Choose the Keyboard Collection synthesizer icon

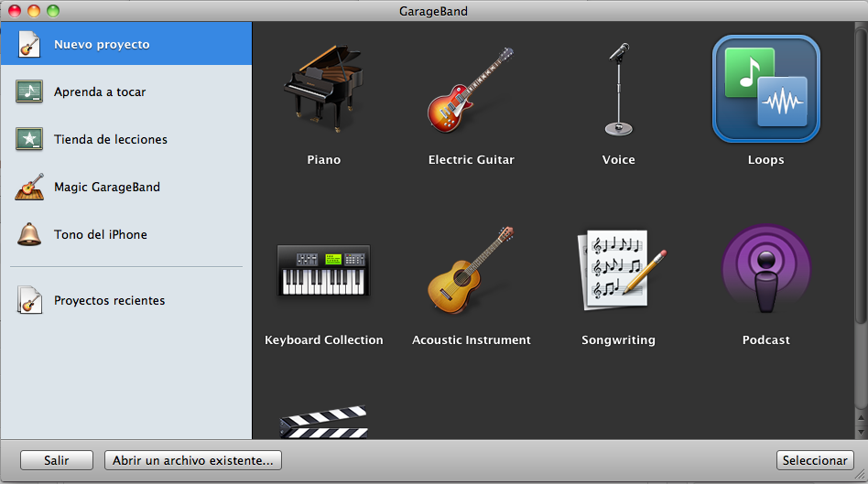tap(324, 271)
